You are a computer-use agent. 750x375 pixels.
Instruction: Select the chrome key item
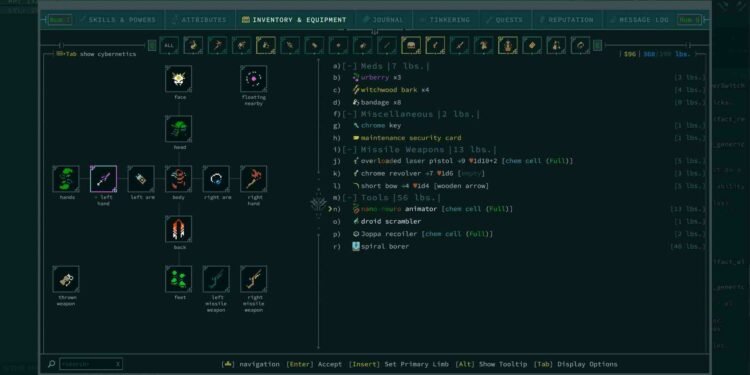click(x=519, y=125)
